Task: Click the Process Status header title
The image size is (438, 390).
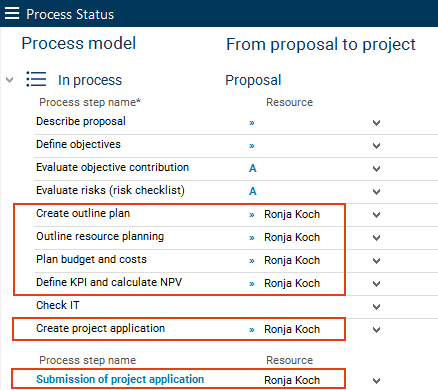Action: (x=70, y=14)
